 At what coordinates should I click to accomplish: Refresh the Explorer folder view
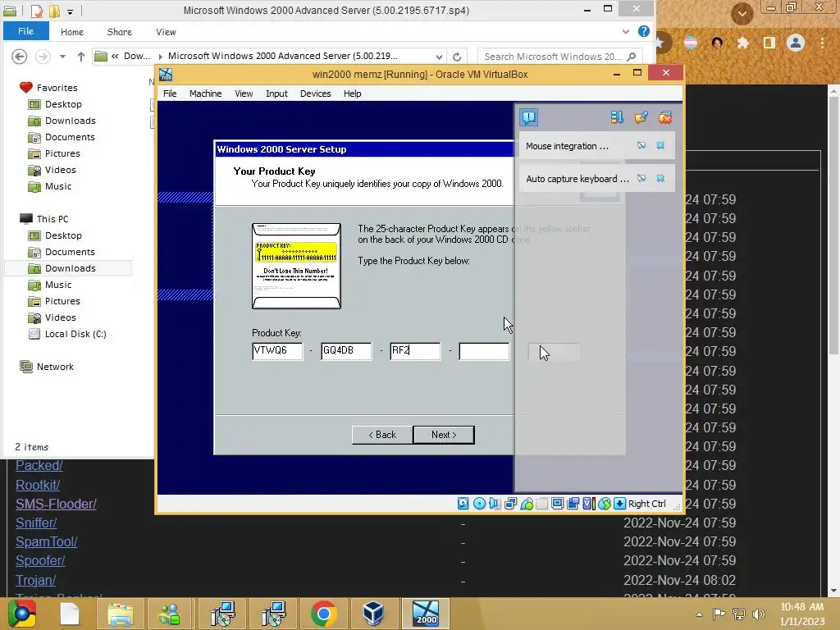click(x=457, y=57)
